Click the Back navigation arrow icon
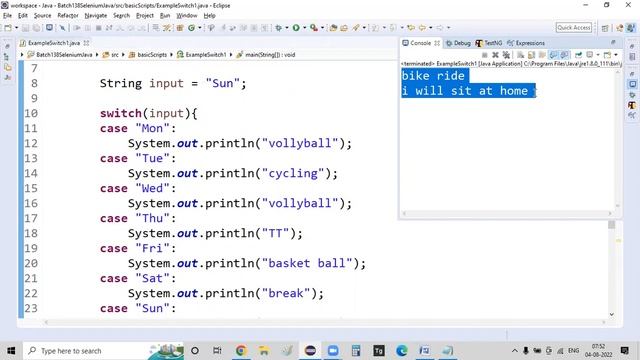Viewport: 640px width, 360px height. (x=422, y=28)
